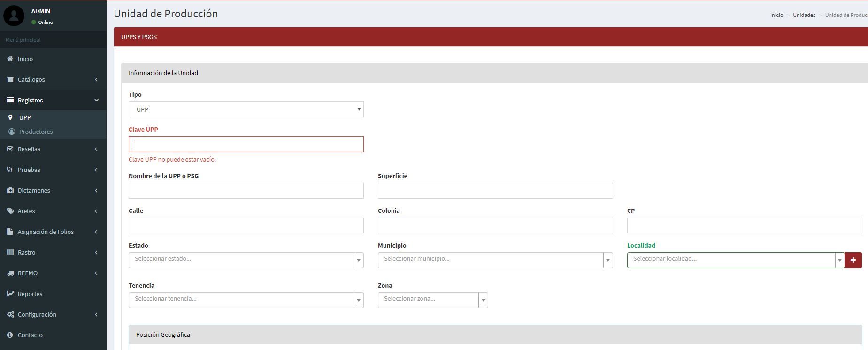Open the Seleccionar zona dropdown
868x350 pixels.
tap(433, 300)
